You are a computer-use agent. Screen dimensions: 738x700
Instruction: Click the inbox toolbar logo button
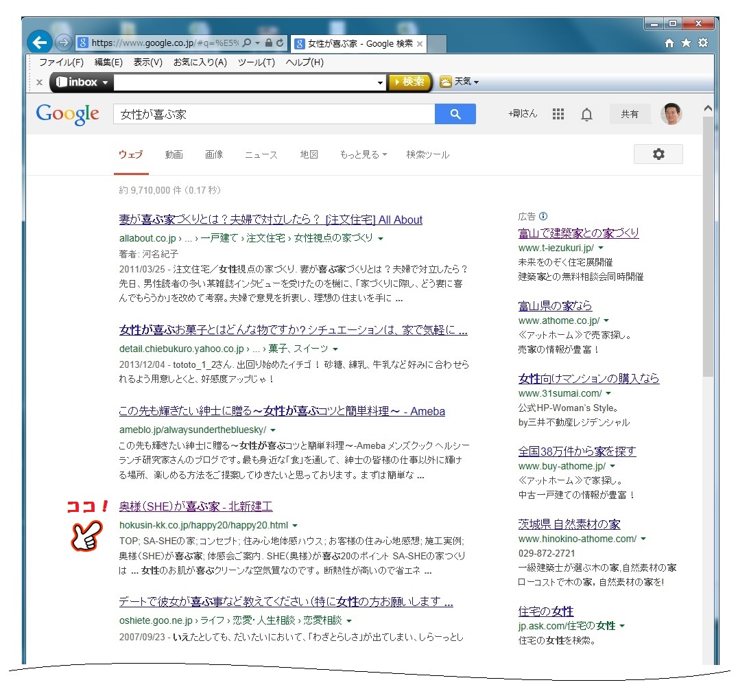click(77, 82)
